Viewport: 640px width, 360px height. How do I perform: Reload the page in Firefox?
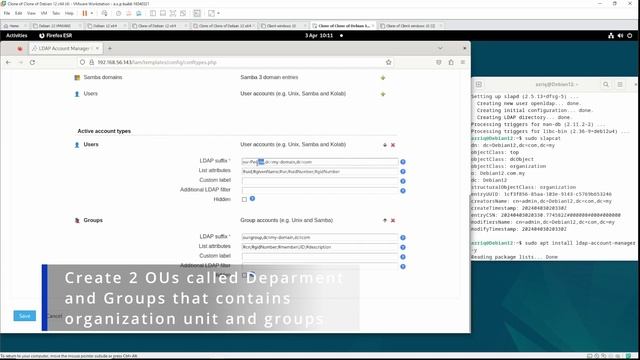tap(32, 62)
